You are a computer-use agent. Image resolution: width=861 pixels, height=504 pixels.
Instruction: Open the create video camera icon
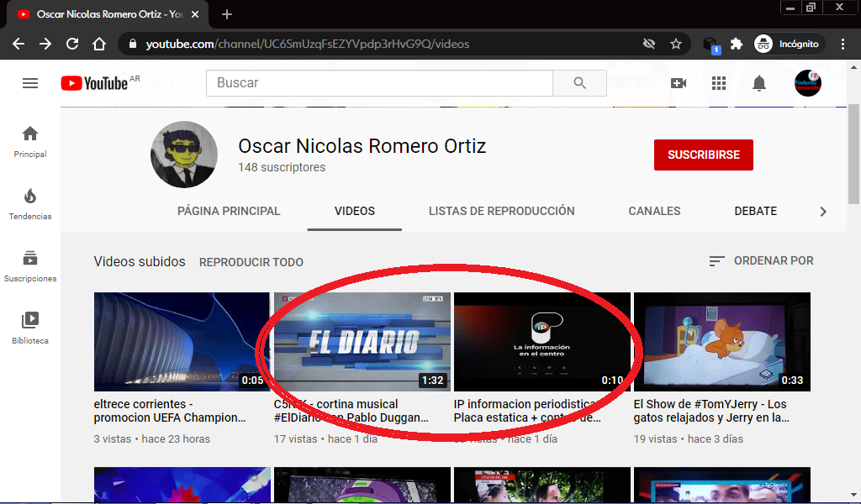[679, 83]
